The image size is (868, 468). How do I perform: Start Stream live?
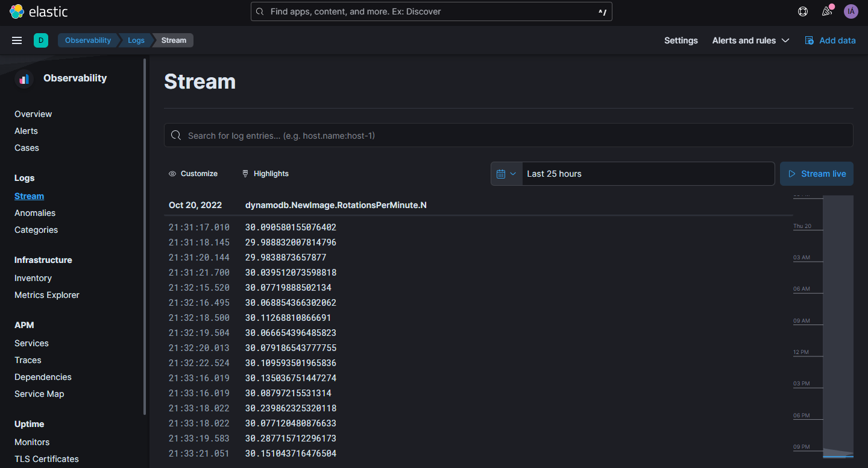[x=817, y=174]
